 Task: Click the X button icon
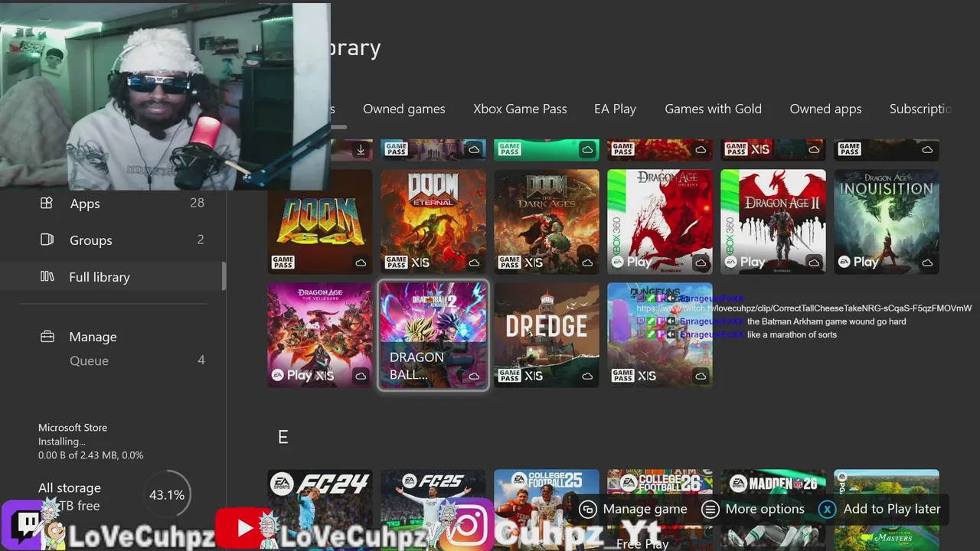[827, 509]
